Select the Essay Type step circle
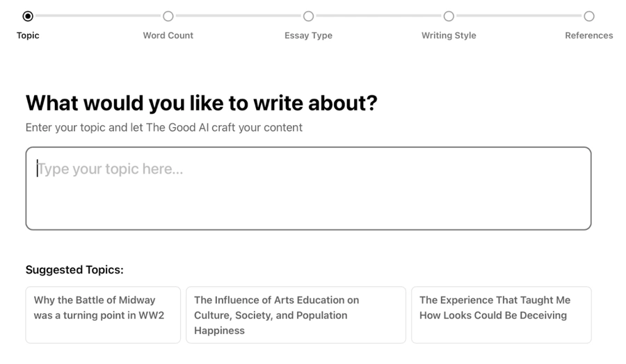 coord(308,16)
